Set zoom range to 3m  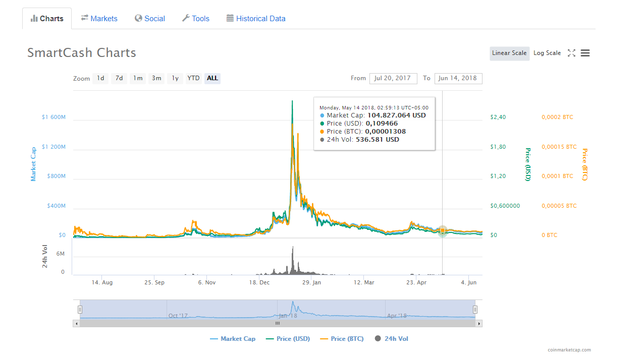156,78
